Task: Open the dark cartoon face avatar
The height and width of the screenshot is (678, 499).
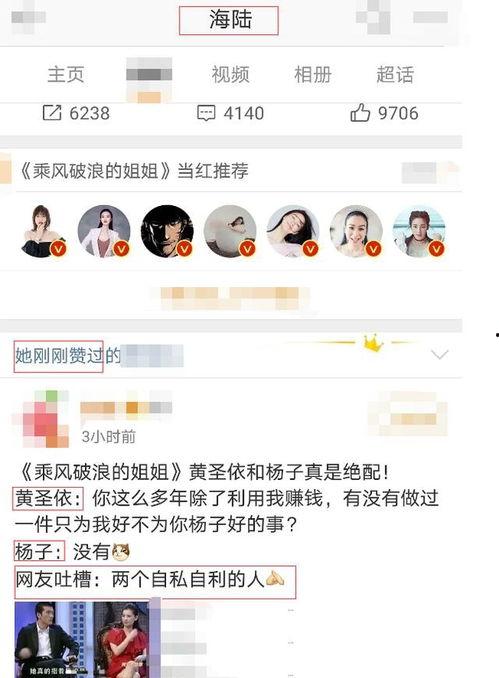Action: (x=167, y=231)
